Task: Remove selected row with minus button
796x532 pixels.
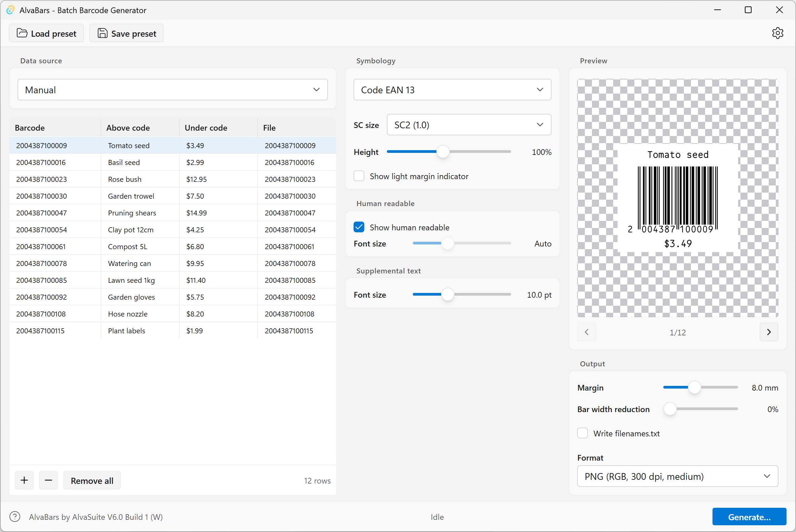Action: click(x=48, y=480)
